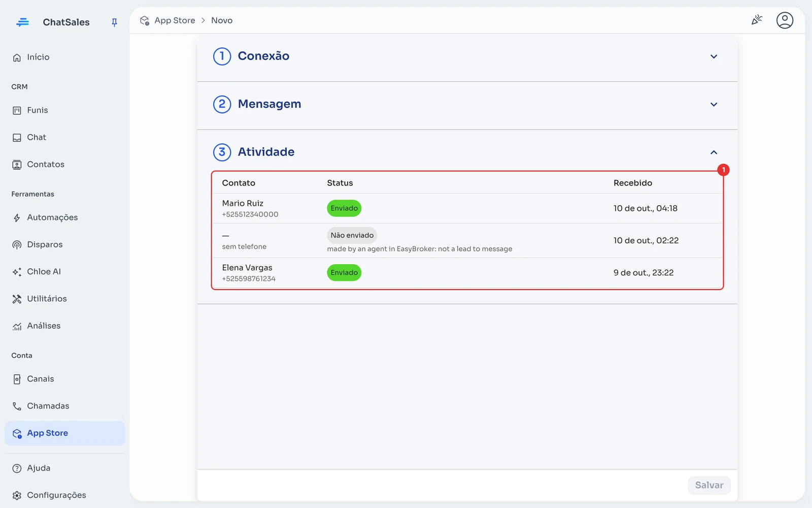Click the Status column header
The image size is (812, 508).
340,183
